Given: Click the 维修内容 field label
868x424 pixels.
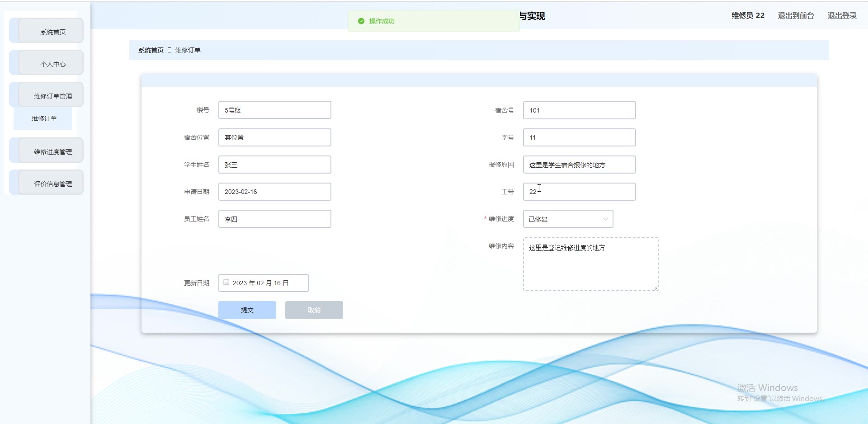Looking at the screenshot, I should click(501, 246).
